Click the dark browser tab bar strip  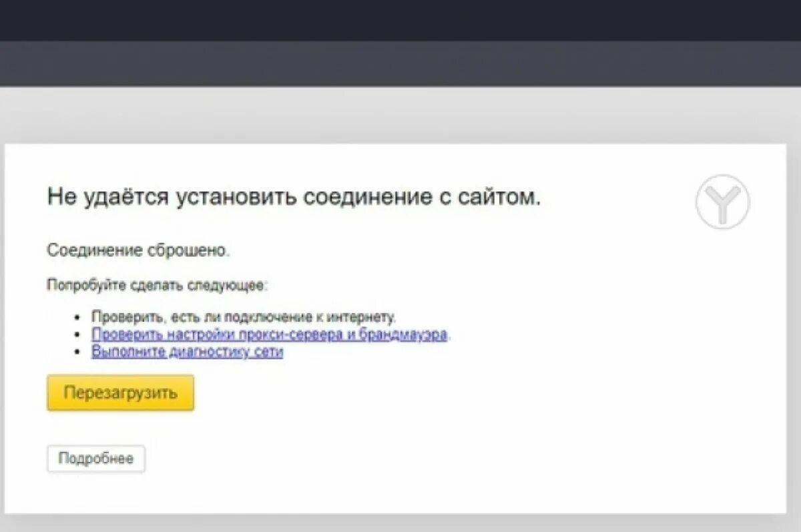(400, 20)
